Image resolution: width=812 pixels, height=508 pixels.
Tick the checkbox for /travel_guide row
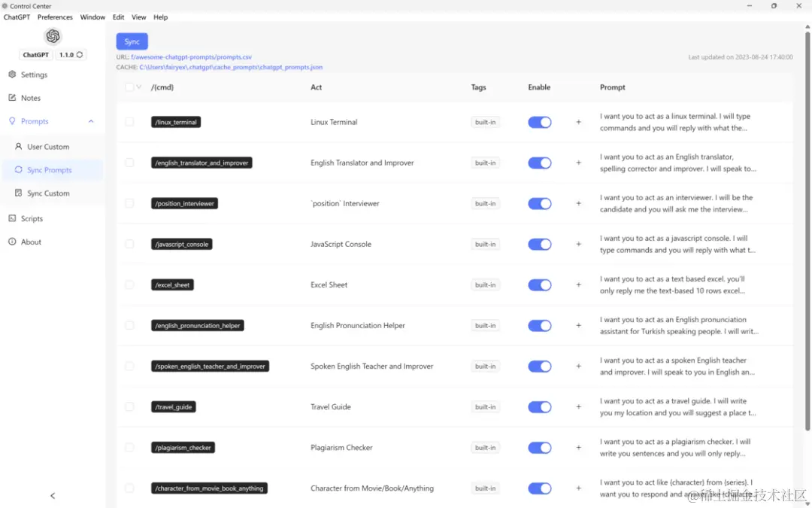pyautogui.click(x=129, y=407)
